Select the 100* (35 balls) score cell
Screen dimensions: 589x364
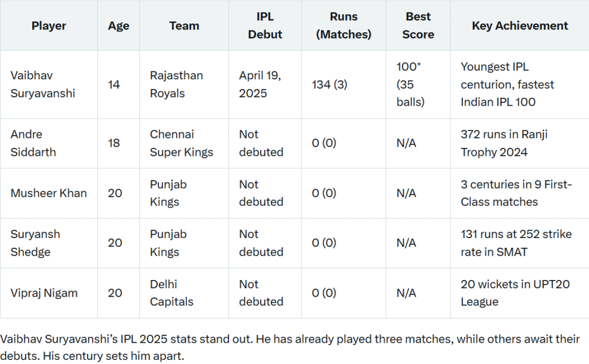coord(411,85)
